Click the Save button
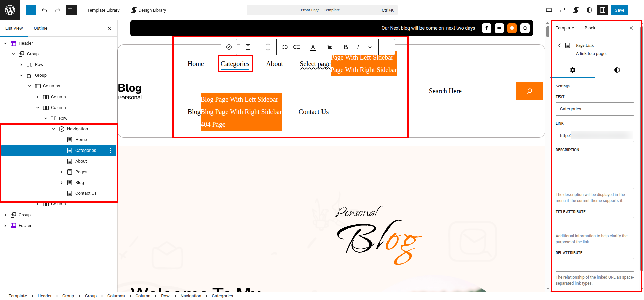 (x=619, y=10)
